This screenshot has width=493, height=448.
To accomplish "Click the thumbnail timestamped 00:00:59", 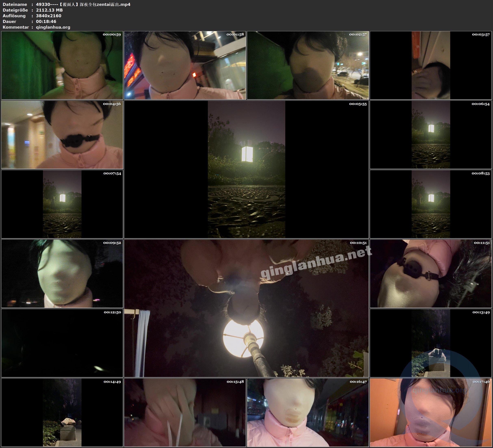I will coord(62,65).
